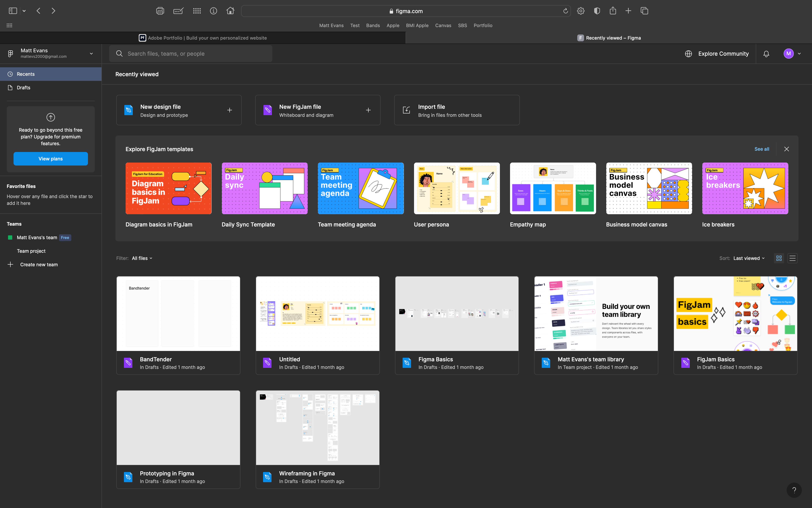Create a New design file
Image resolution: width=812 pixels, height=508 pixels.
pyautogui.click(x=179, y=110)
